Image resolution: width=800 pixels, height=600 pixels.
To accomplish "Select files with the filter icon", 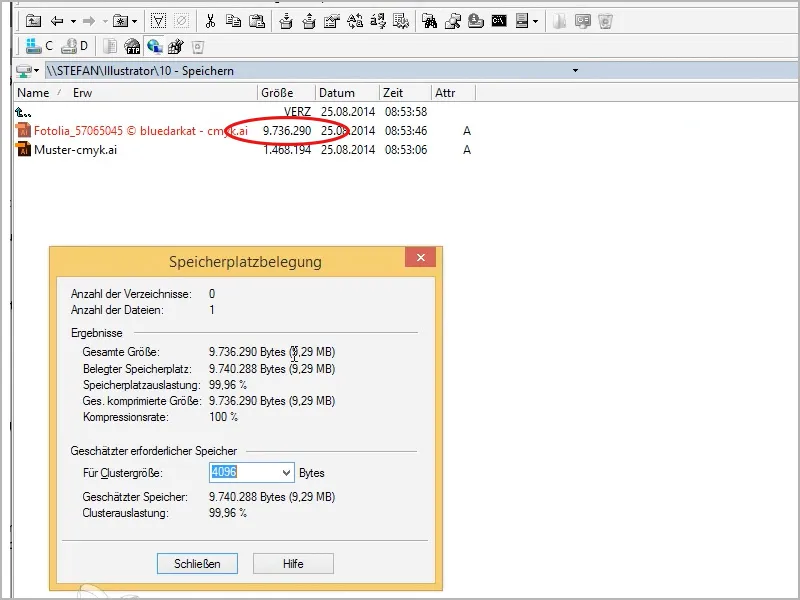I will coord(159,21).
